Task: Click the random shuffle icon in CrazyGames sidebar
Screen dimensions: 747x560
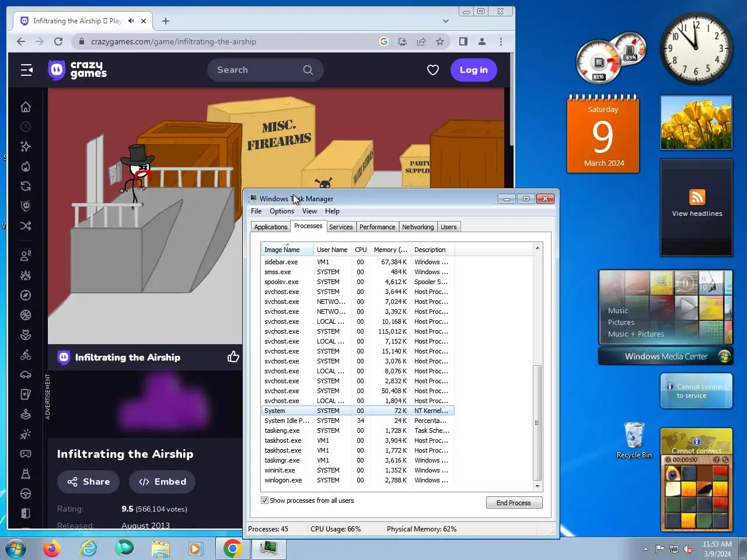Action: (x=26, y=226)
